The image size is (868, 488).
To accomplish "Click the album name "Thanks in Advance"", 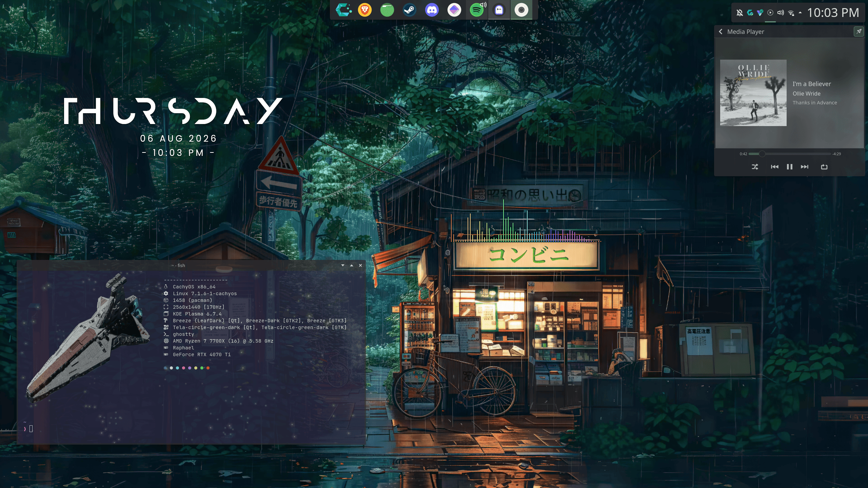I will point(815,103).
